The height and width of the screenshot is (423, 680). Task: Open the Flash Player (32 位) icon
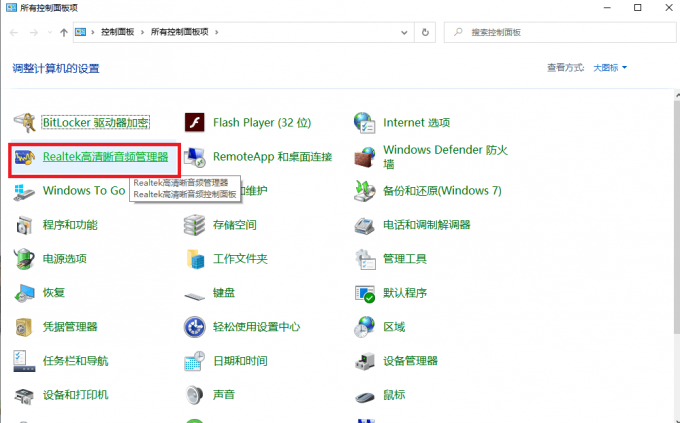(x=195, y=122)
